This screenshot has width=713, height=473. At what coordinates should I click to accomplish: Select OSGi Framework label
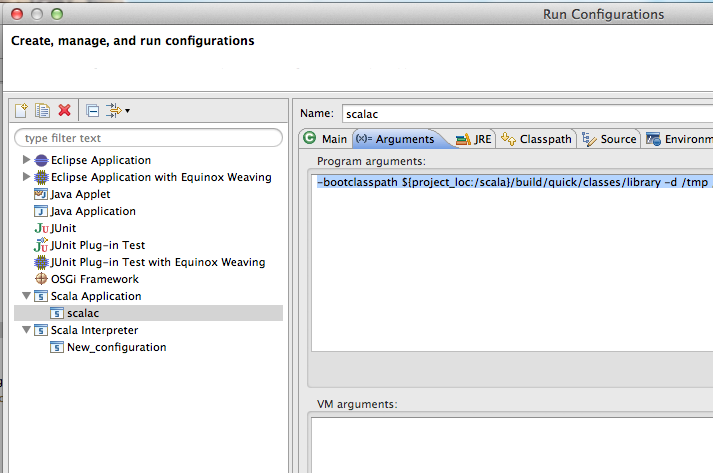(x=95, y=279)
